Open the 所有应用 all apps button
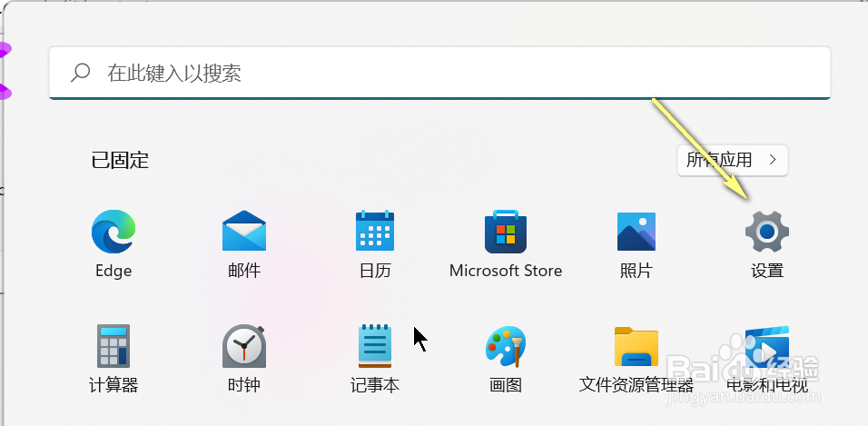 coord(733,160)
